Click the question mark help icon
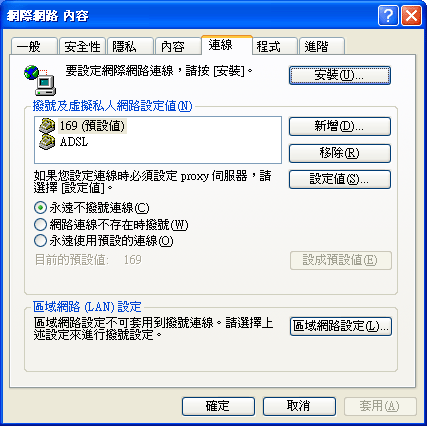 pos(388,16)
